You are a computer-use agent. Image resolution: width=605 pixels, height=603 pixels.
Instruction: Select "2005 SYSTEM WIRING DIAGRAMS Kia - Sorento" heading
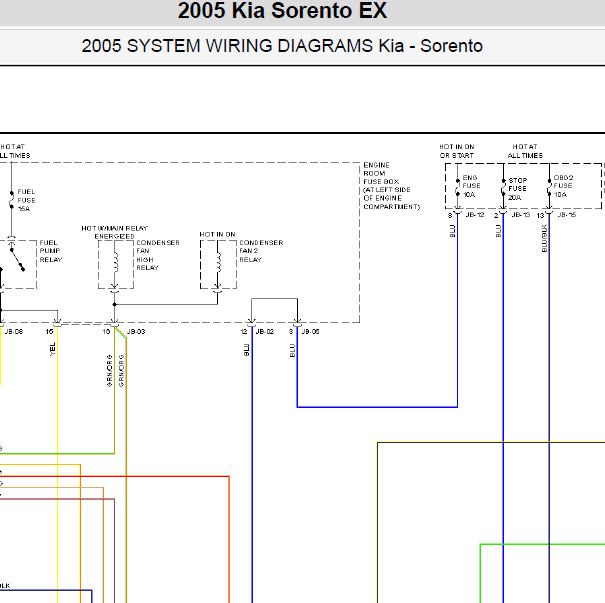point(282,46)
